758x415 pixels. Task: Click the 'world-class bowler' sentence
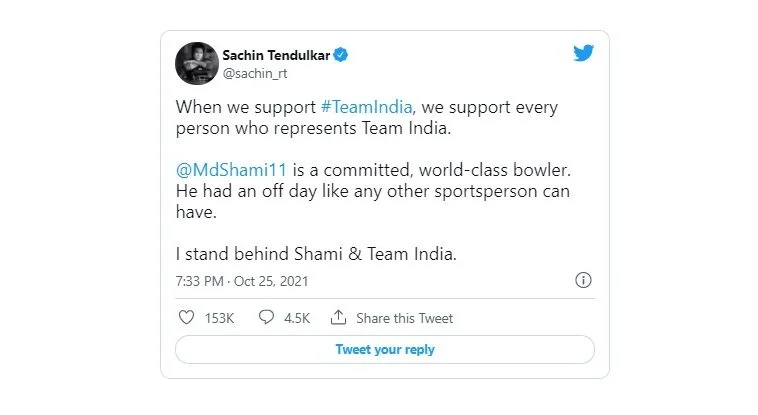click(373, 170)
